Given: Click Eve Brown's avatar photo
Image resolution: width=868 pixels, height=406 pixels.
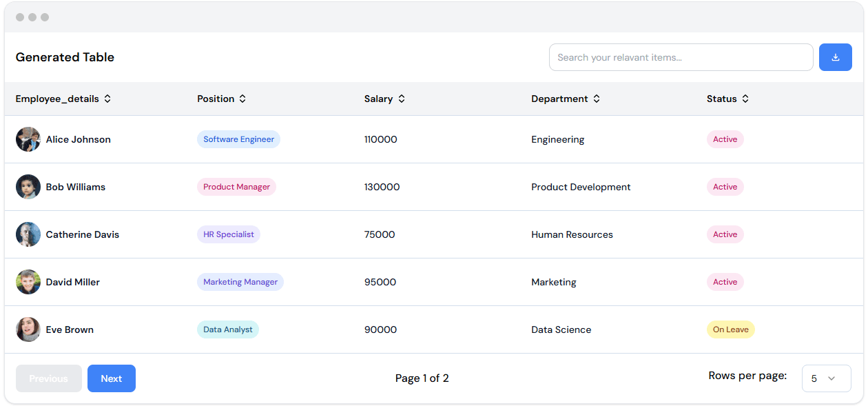Looking at the screenshot, I should point(28,329).
